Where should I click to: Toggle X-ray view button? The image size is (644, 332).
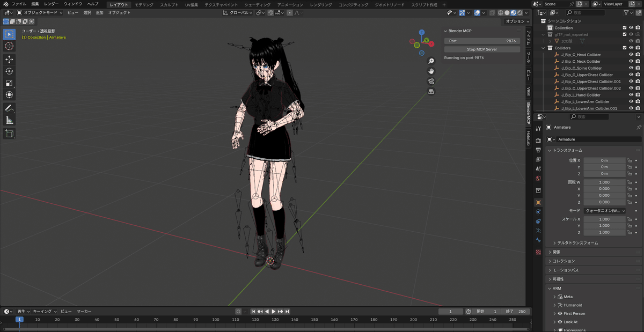492,12
